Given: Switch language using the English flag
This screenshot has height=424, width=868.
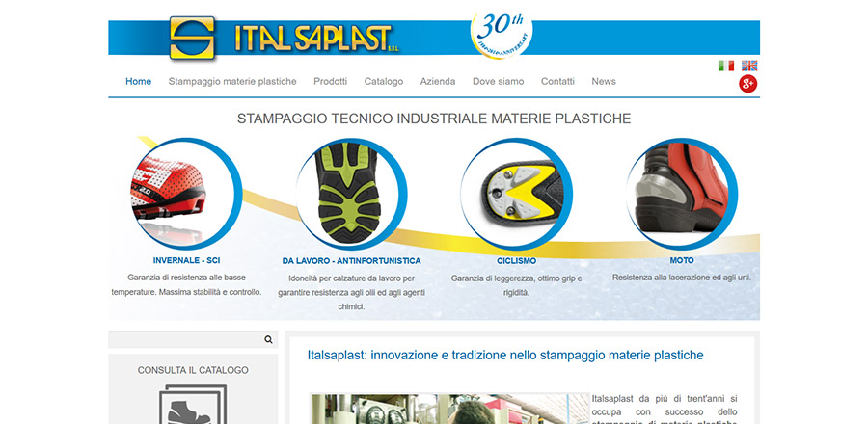Looking at the screenshot, I should point(749,66).
